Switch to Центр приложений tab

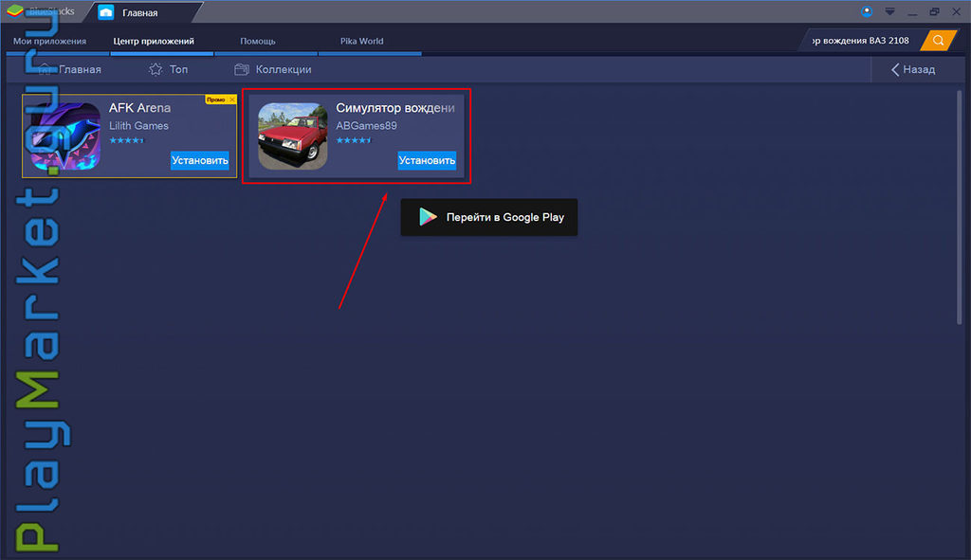click(x=154, y=41)
